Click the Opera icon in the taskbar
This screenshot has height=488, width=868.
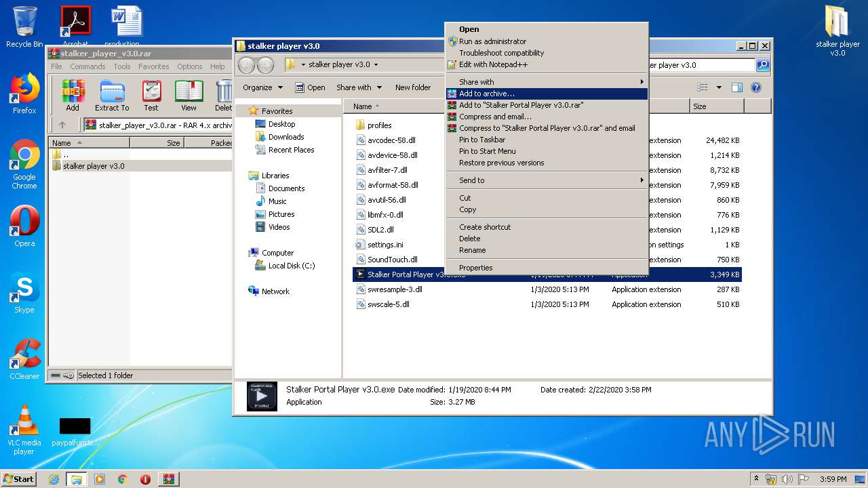145,479
